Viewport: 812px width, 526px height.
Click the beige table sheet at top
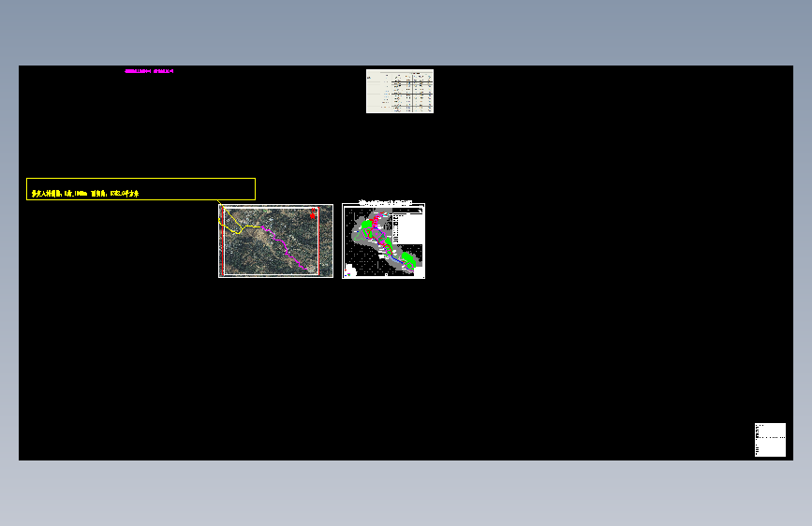tap(400, 91)
